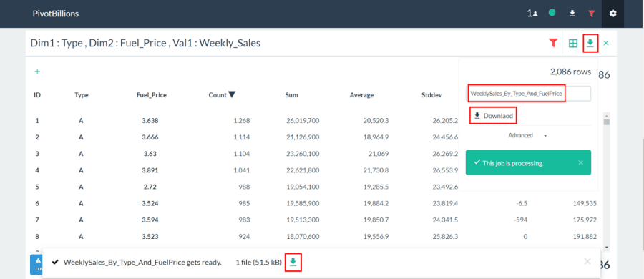Expand the Advanced options dropdown
Viewport: 644px width, 279px height.
527,136
